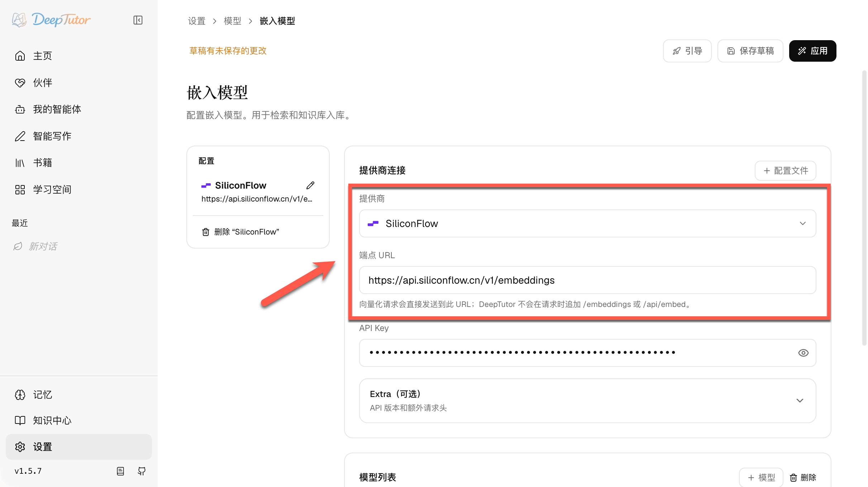The height and width of the screenshot is (487, 868).
Task: Toggle API Key visibility eye icon
Action: (x=803, y=353)
